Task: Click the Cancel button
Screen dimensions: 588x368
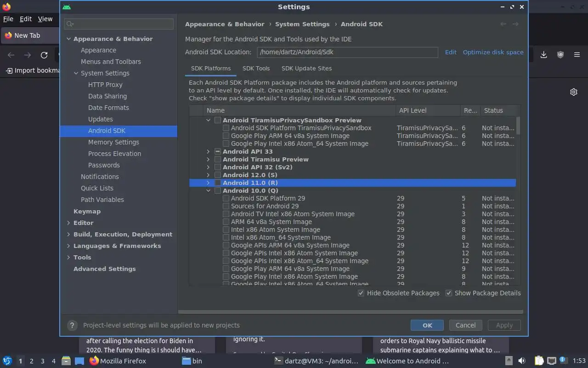Action: tap(465, 325)
